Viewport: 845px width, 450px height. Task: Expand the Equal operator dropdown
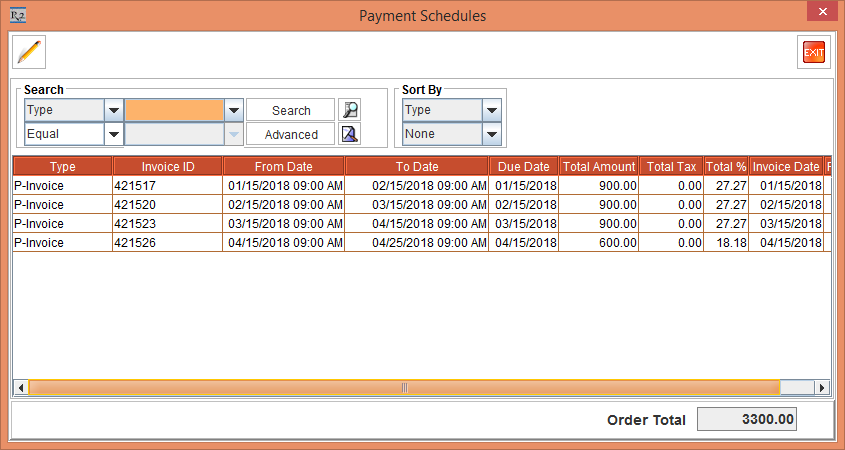(x=113, y=134)
